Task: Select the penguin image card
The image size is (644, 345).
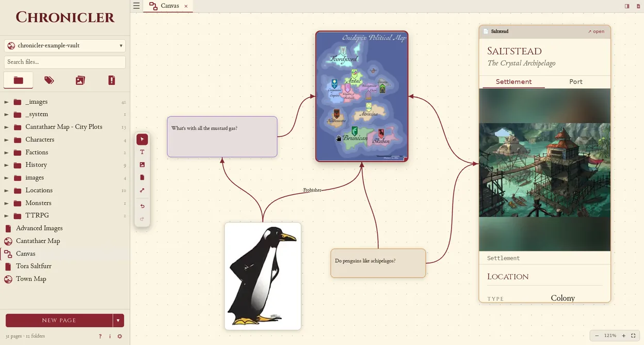Action: click(263, 276)
